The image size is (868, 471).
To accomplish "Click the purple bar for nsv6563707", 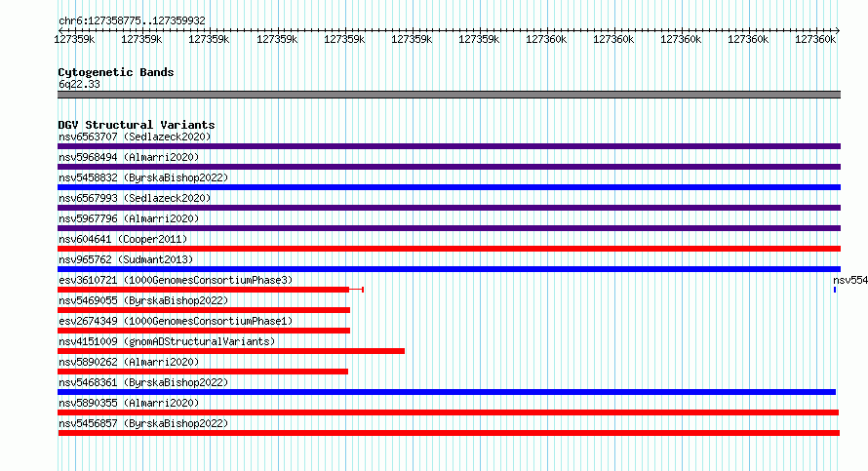I will click(449, 146).
